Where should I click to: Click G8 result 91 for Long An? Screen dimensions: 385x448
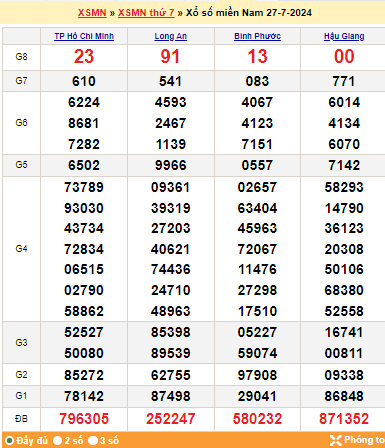pos(170,56)
